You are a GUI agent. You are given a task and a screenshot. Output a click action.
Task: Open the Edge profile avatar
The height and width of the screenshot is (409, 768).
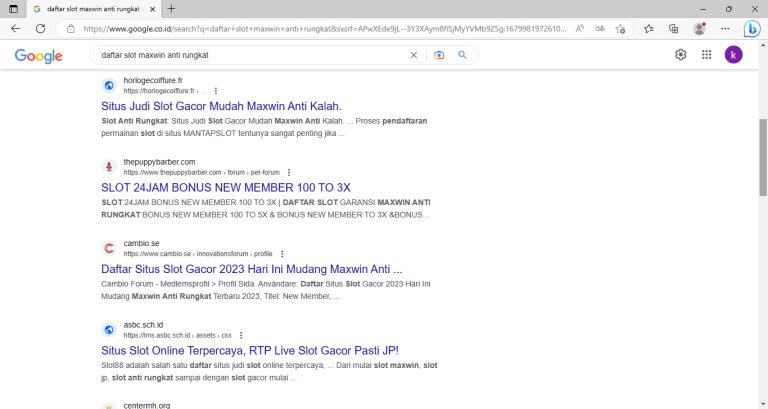[699, 28]
